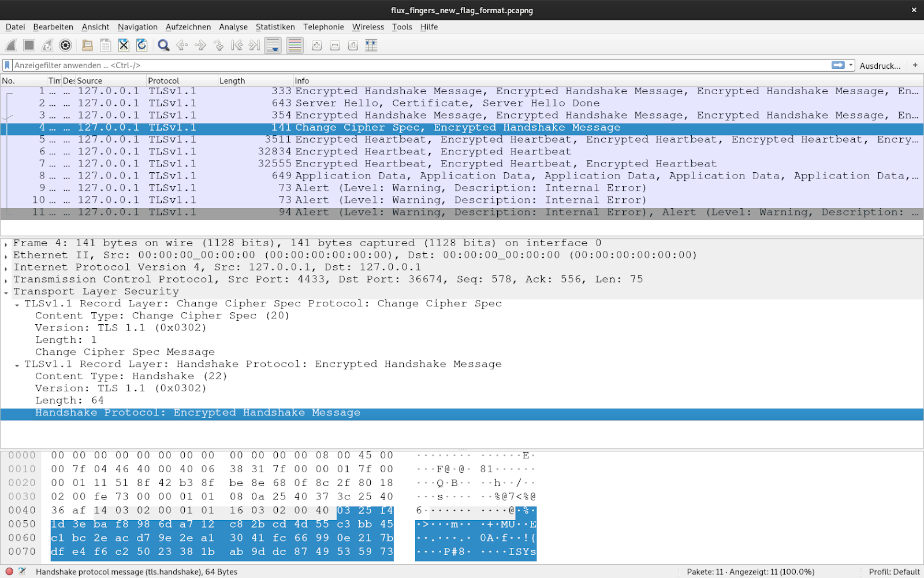
Task: Expand the display filter history dropdown
Action: (x=850, y=65)
